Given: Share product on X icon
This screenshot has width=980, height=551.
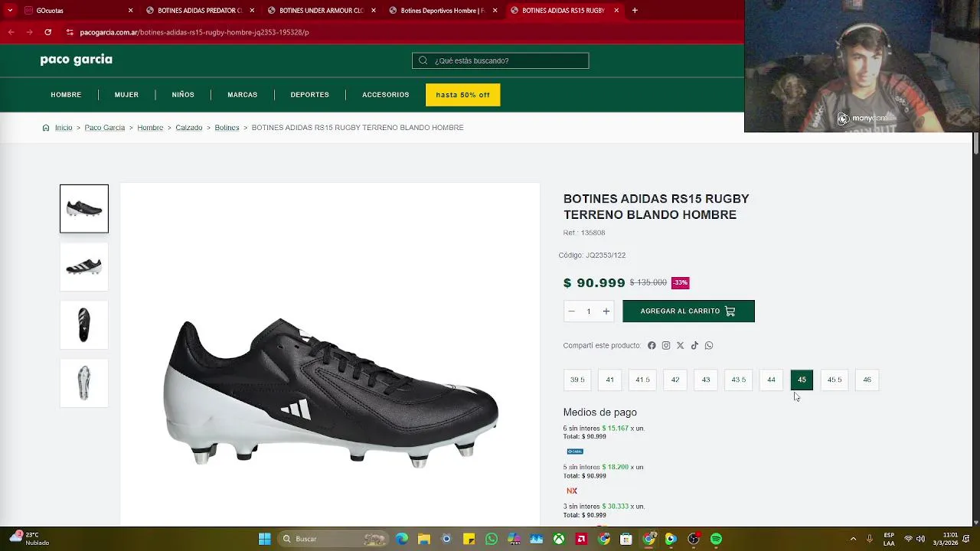Looking at the screenshot, I should pyautogui.click(x=680, y=346).
